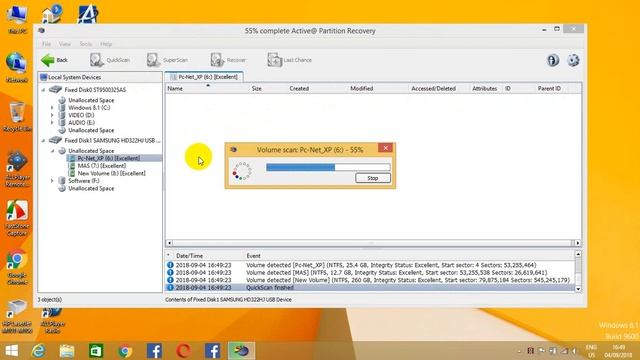Open the File menu

(47, 44)
